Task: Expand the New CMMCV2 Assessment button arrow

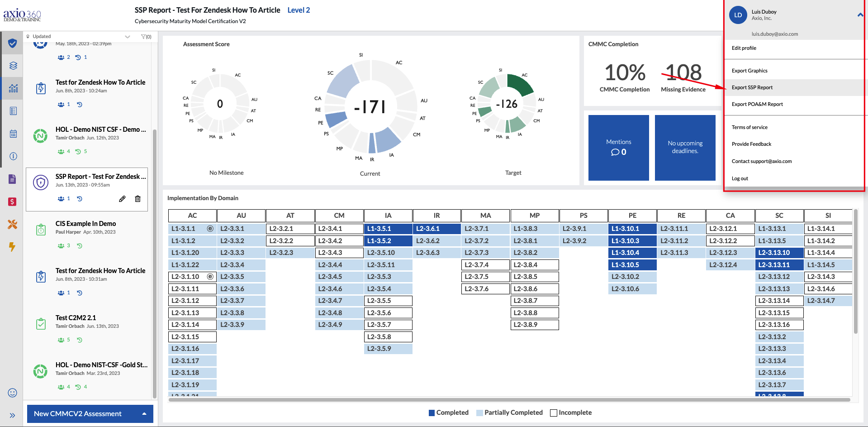Action: click(144, 414)
